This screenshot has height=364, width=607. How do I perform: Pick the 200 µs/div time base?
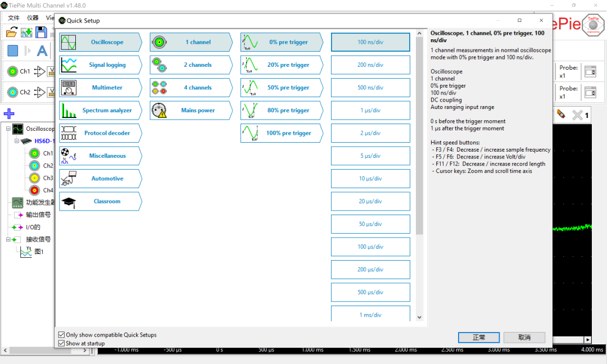[x=370, y=270]
